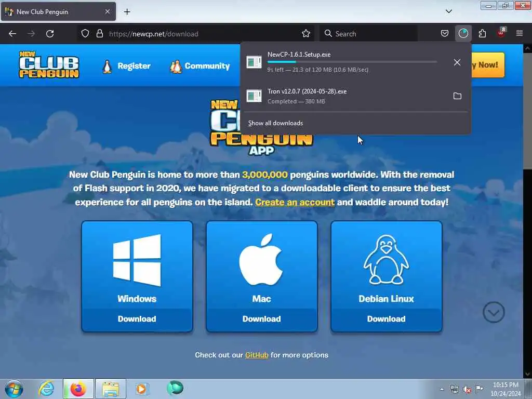The image size is (532, 399).
Task: Open Windows Media Player taskbar icon
Action: 141,389
